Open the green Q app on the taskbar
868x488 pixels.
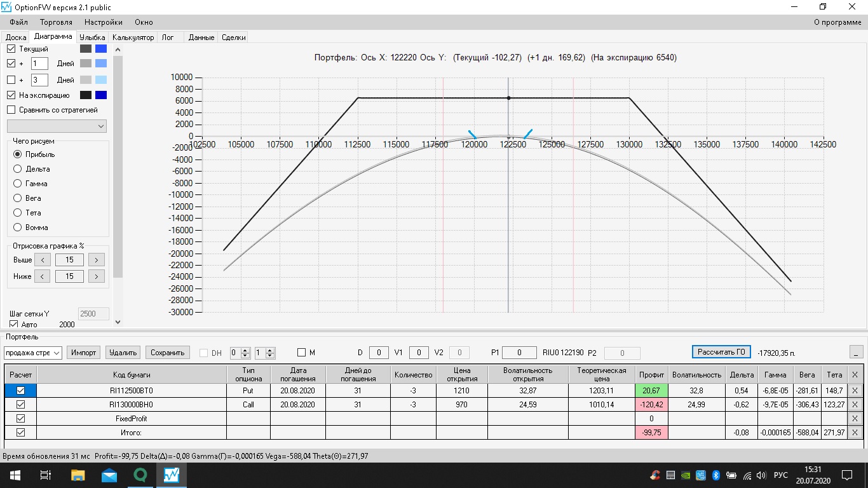[x=140, y=475]
